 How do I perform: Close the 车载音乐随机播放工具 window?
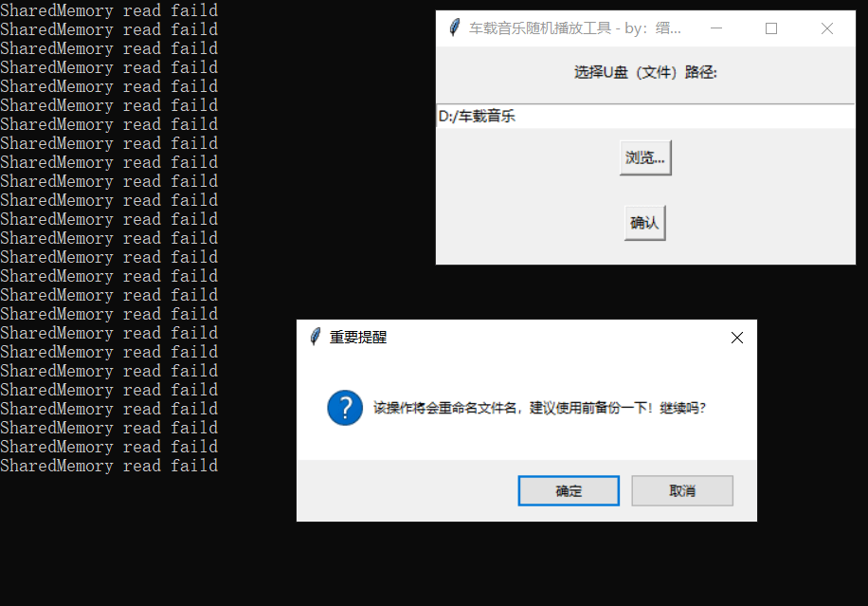click(x=827, y=28)
